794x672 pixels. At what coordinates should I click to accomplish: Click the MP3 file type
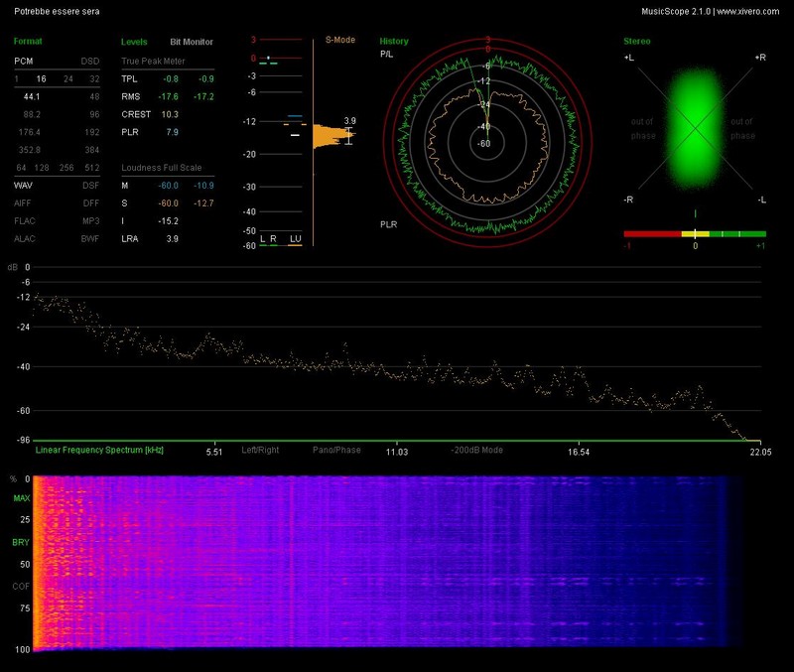[91, 220]
